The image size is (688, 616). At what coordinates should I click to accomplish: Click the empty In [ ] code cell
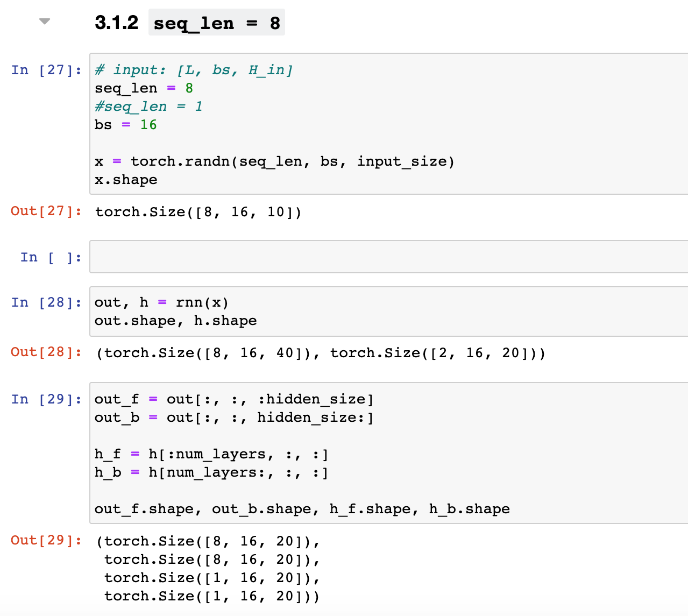coord(388,257)
